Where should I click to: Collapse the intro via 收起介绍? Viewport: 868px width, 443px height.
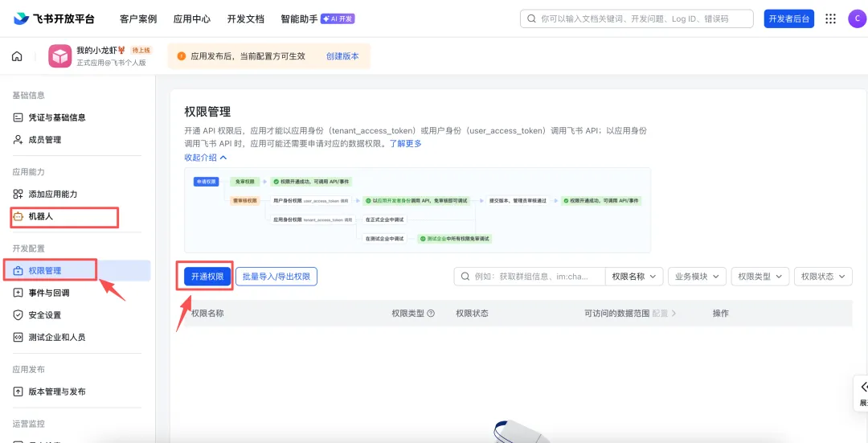(206, 158)
